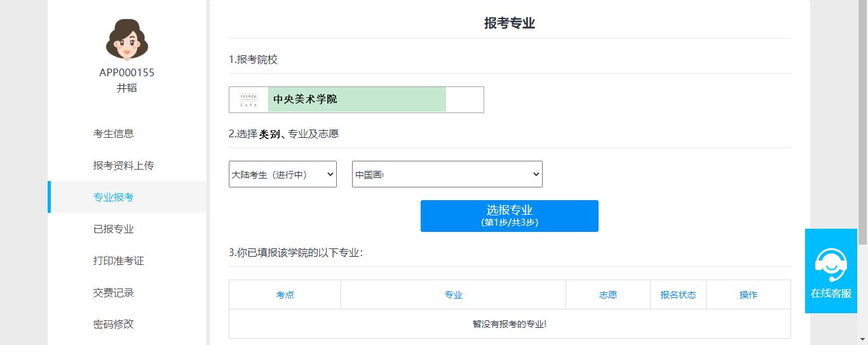868x345 pixels.
Task: Click the page vertical scrollbar
Action: [x=862, y=127]
